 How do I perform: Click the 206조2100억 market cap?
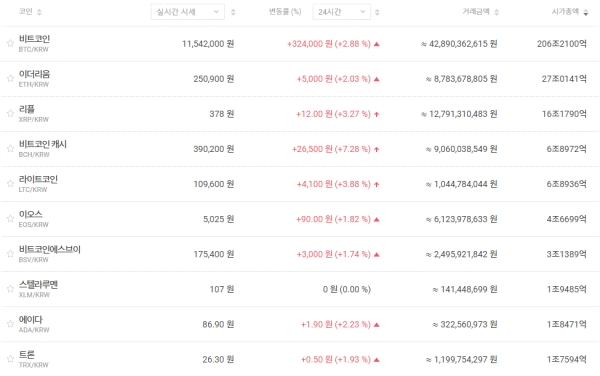tap(561, 44)
